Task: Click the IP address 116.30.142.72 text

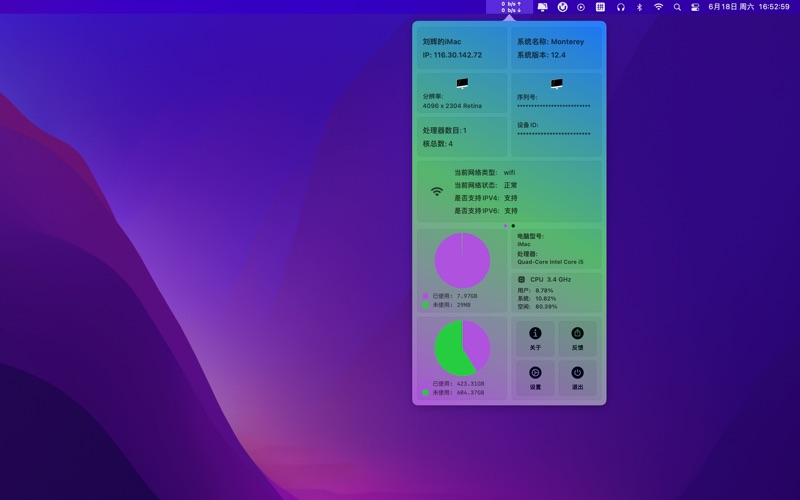Action: click(x=452, y=55)
